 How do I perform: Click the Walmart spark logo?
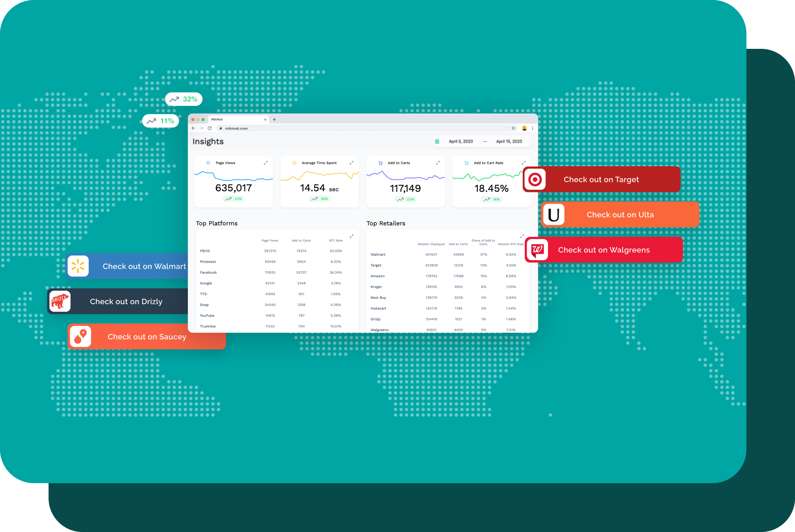(x=78, y=266)
